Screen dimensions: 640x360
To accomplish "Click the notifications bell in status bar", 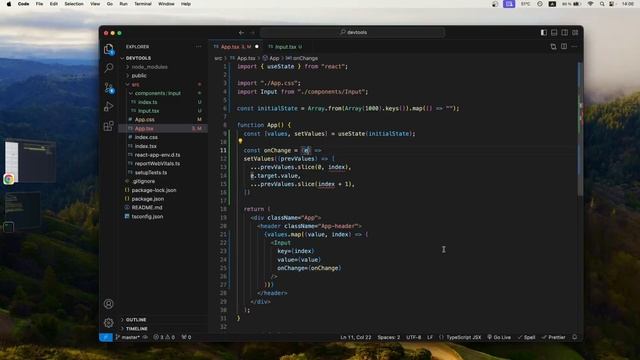I will point(575,337).
